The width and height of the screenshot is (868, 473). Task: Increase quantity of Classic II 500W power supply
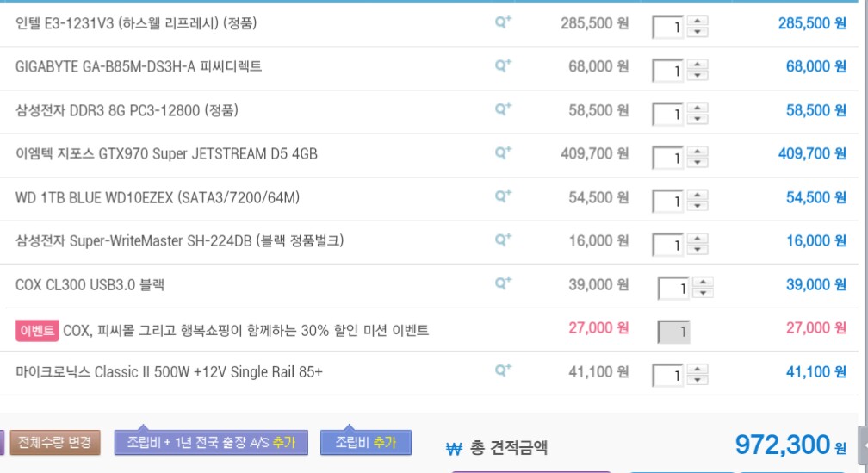(697, 369)
